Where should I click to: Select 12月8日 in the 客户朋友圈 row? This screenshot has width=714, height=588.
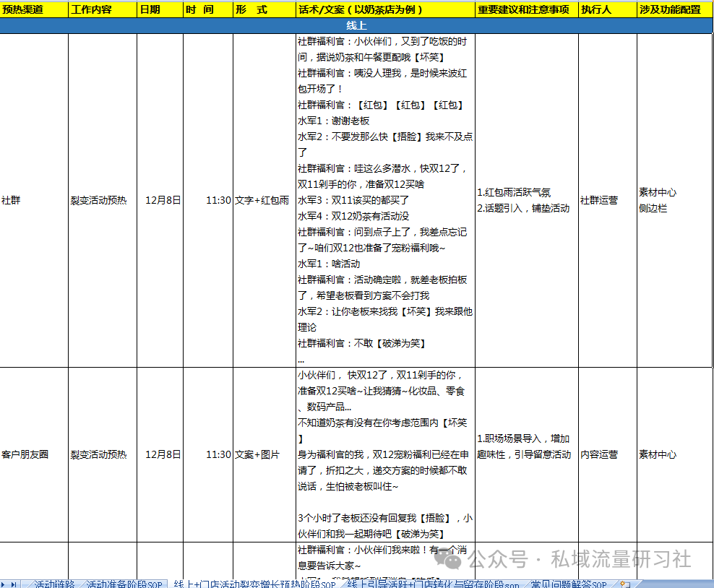(160, 454)
